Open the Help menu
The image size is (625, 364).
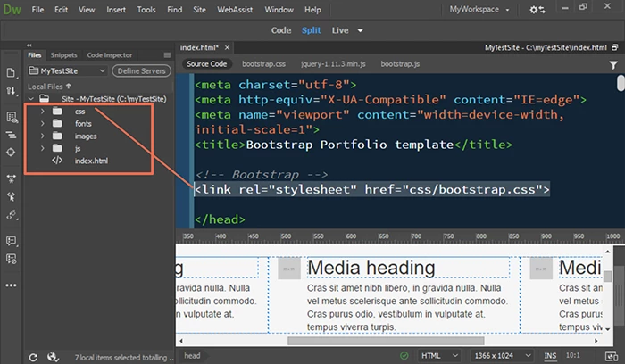click(312, 10)
